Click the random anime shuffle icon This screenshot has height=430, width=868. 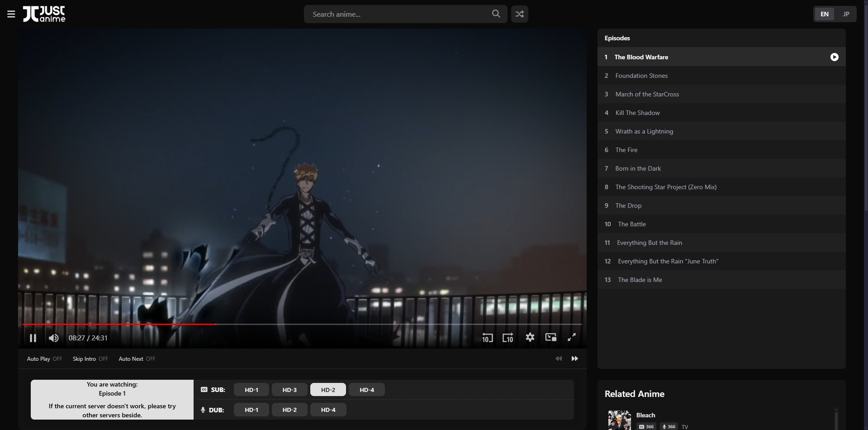coord(519,14)
